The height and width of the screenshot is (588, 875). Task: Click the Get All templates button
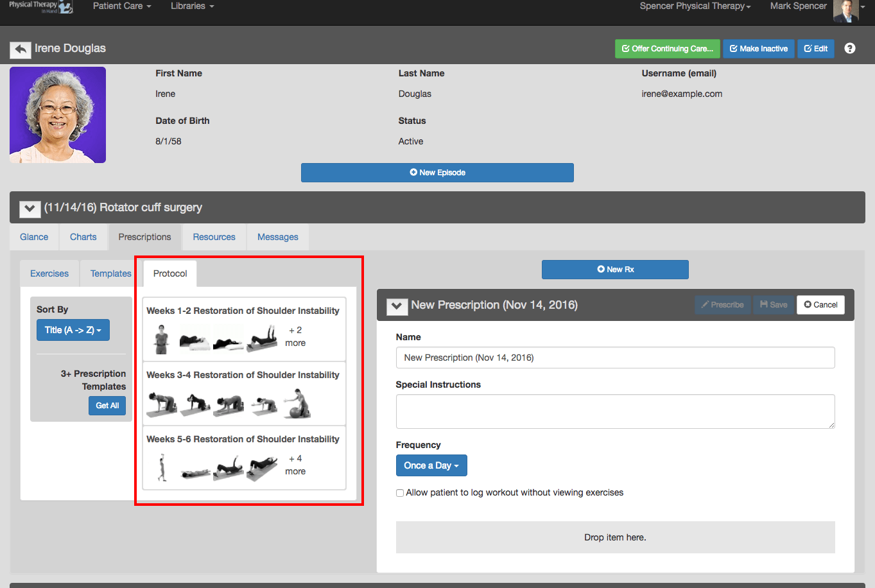[x=107, y=405]
